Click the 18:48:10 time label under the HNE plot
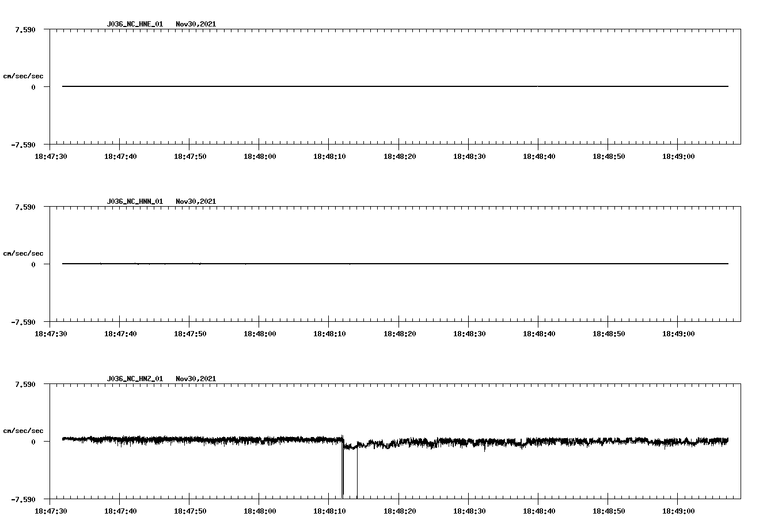782x532 pixels. 329,156
